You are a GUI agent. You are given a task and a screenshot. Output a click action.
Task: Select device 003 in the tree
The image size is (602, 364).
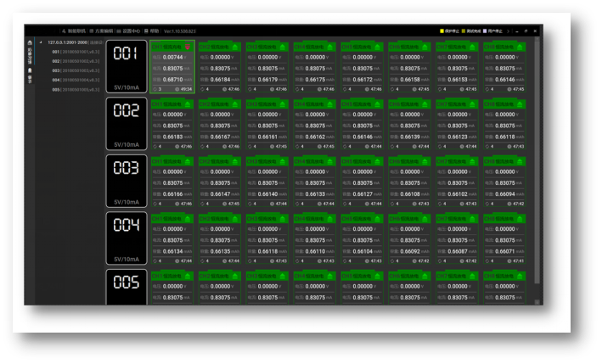click(x=76, y=70)
